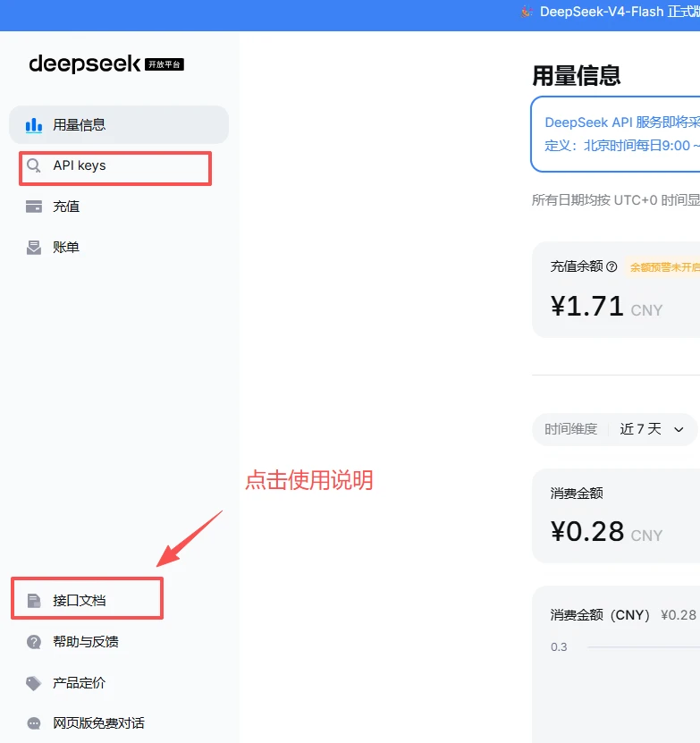Click the deepseek logo
Viewport: 700px width, 743px height.
(x=85, y=64)
